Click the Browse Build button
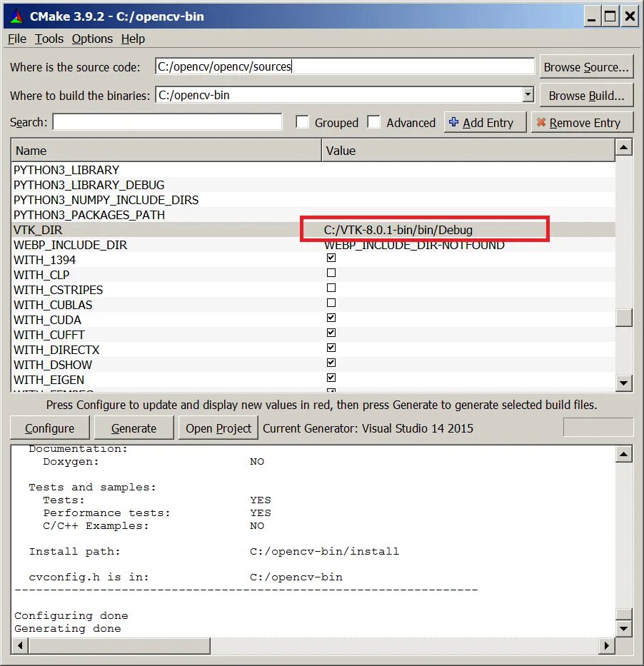 click(x=586, y=95)
